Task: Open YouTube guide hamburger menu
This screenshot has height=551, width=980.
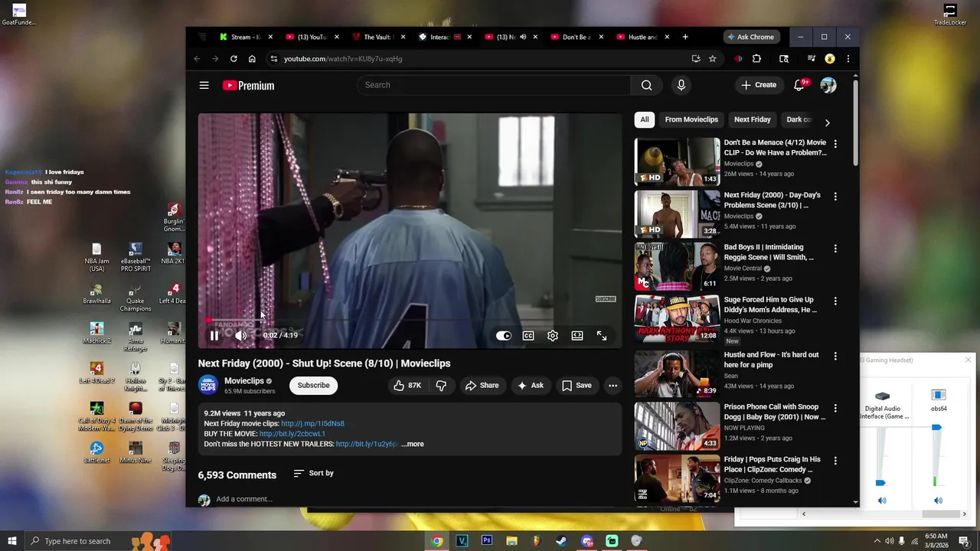Action: 204,85
